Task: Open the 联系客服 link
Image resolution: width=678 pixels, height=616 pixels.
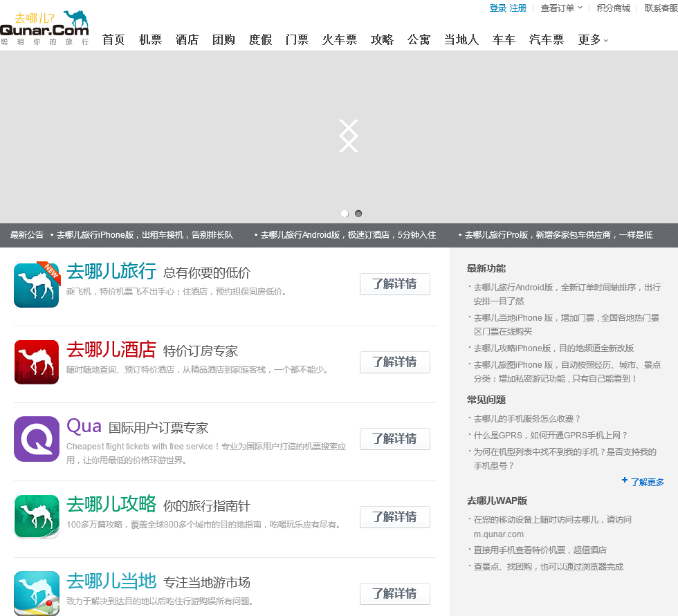Action: click(x=661, y=8)
